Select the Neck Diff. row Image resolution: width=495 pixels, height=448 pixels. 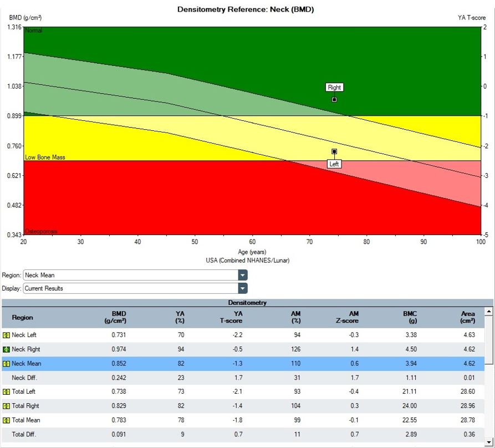243,378
